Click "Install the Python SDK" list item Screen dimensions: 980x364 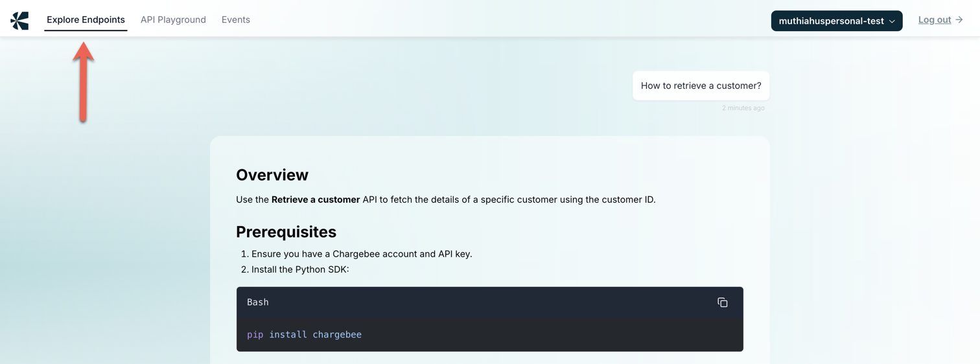coord(300,269)
